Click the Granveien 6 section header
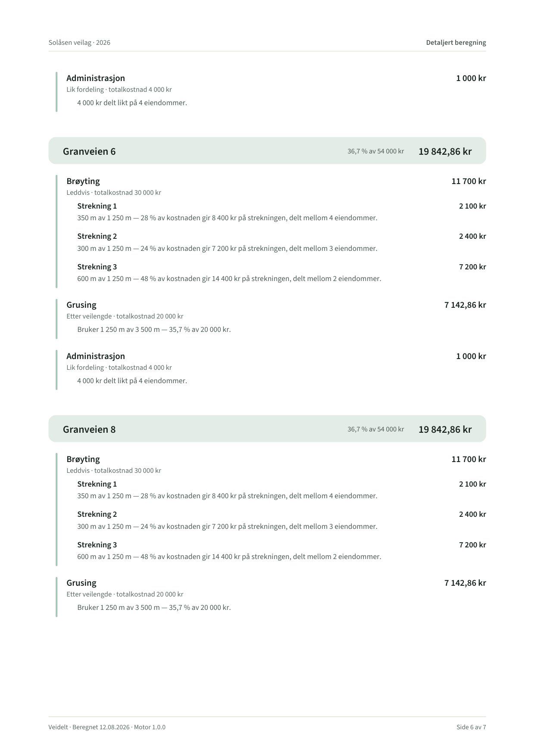 (267, 151)
